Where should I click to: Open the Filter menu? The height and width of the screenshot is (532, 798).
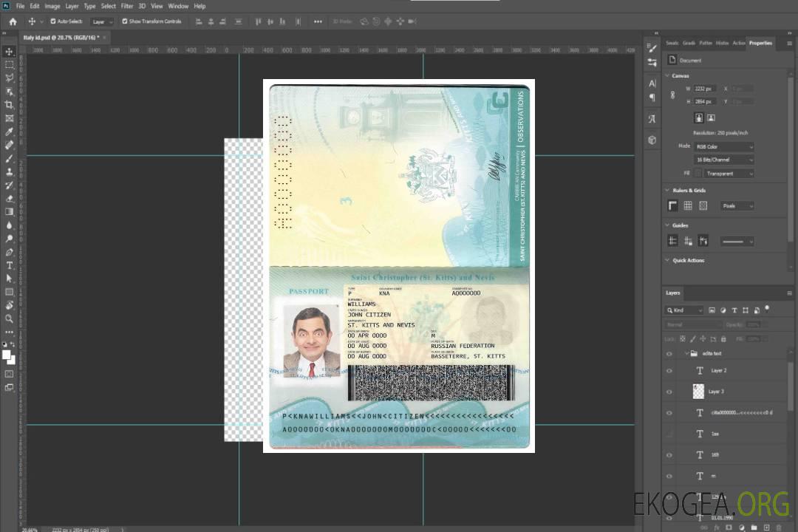coord(127,6)
